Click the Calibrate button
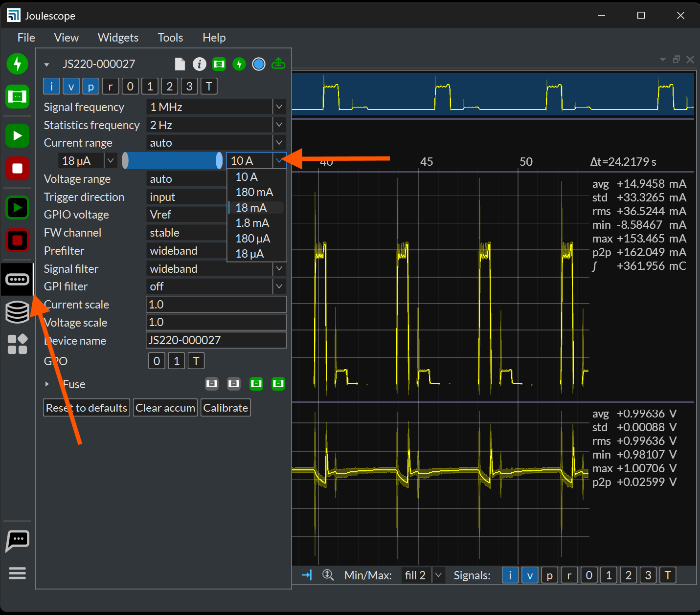 (x=226, y=408)
